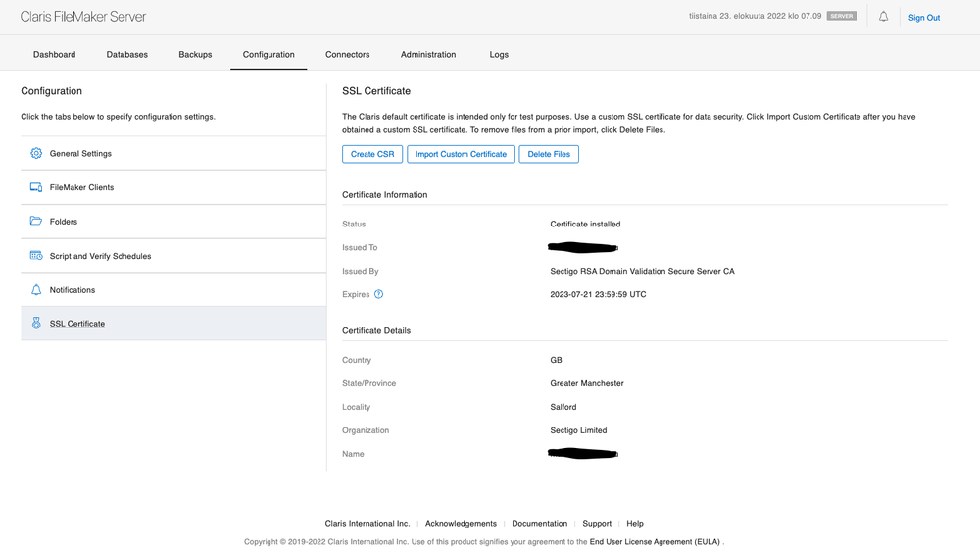Switch to the Dashboard tab
This screenshot has width=980, height=553.
coord(54,55)
